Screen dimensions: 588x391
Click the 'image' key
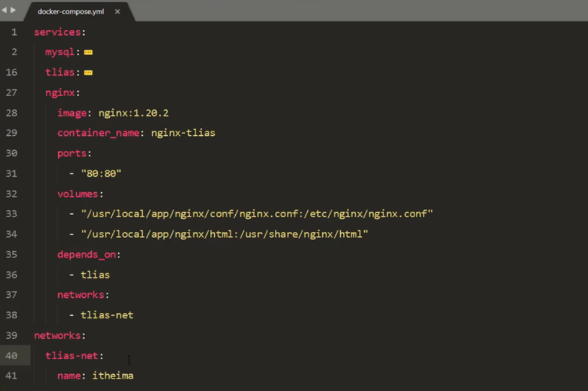point(72,114)
